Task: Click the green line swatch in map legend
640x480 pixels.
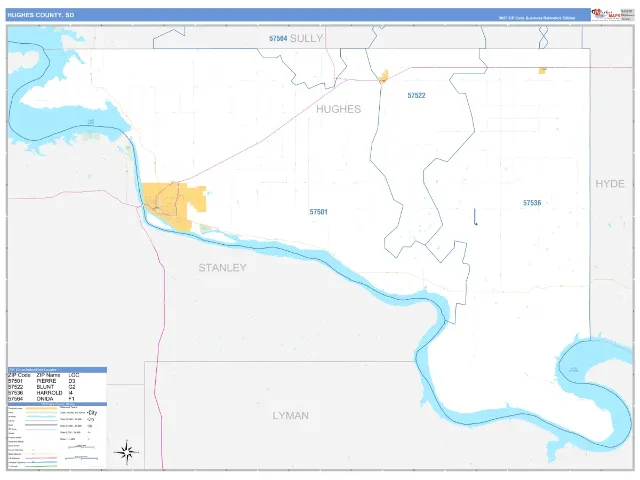Action: (41, 466)
